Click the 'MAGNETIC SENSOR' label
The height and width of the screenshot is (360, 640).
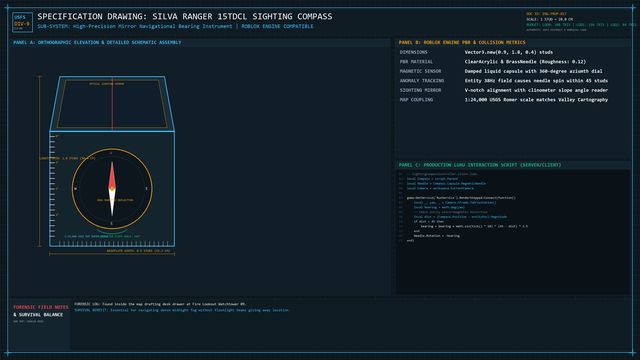click(x=420, y=71)
